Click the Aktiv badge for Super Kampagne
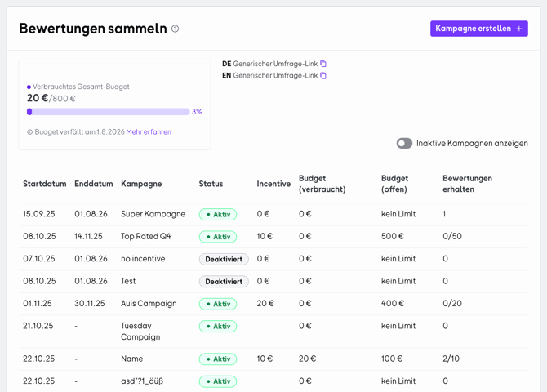The image size is (547, 392). click(218, 215)
